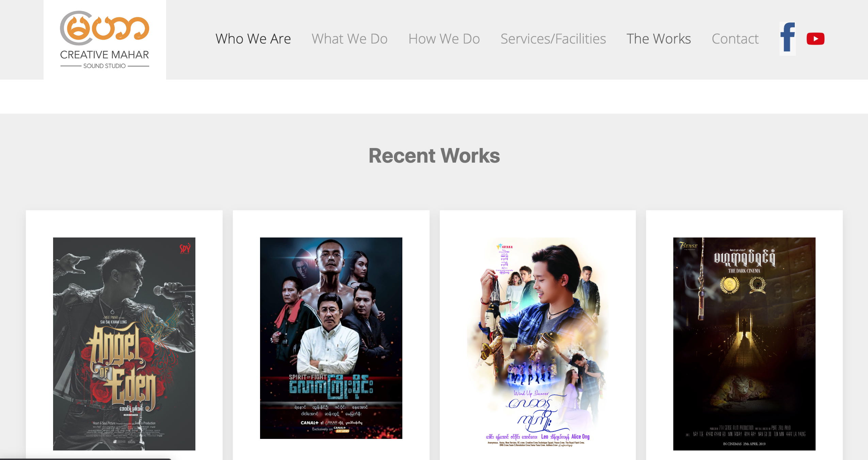Select How We Do in navigation
The width and height of the screenshot is (868, 460).
pos(444,39)
